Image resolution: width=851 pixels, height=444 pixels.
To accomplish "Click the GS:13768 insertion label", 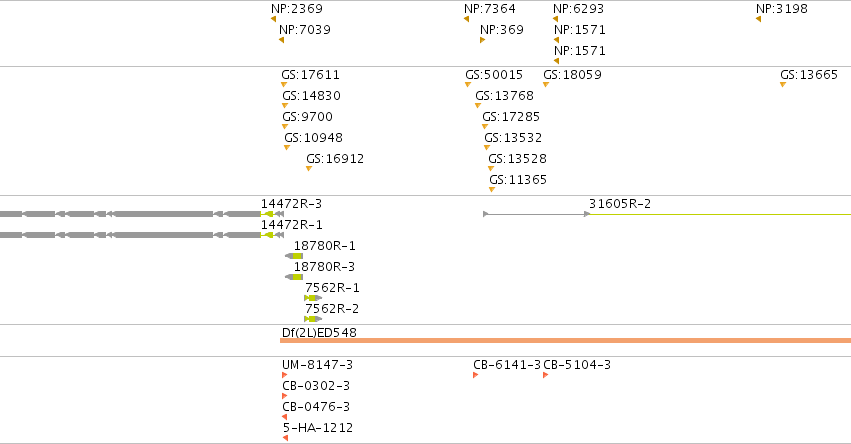I will pyautogui.click(x=504, y=96).
